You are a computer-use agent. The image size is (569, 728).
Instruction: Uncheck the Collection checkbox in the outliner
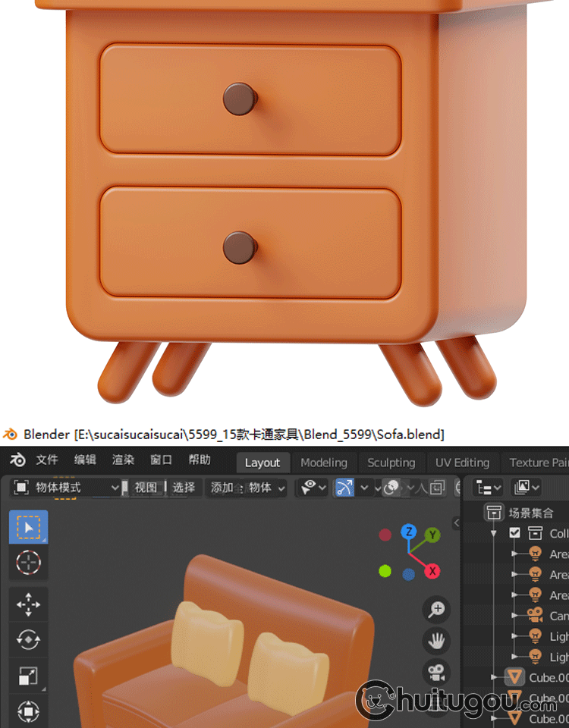[515, 533]
